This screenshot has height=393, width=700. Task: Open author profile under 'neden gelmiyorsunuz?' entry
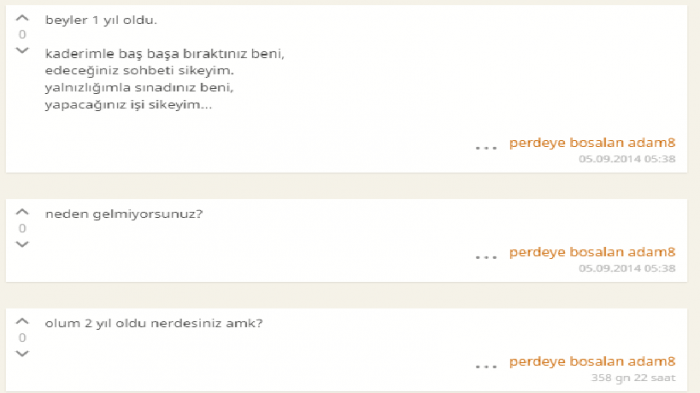592,252
